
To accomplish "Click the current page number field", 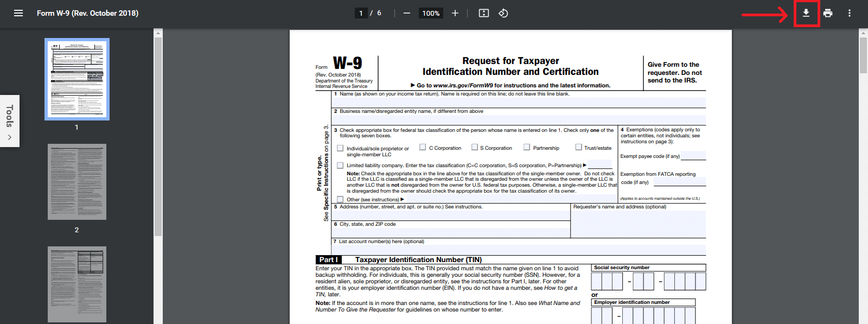I will click(361, 13).
